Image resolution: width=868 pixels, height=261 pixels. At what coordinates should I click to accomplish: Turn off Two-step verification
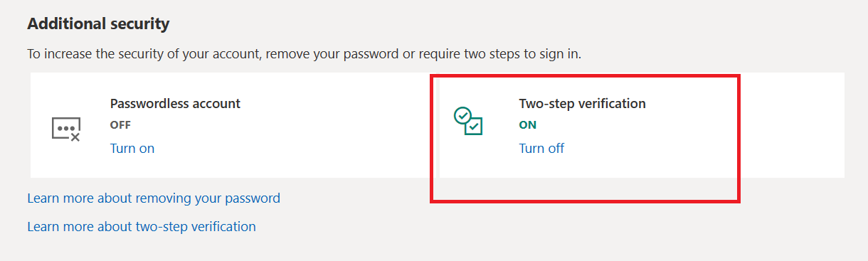pos(541,148)
